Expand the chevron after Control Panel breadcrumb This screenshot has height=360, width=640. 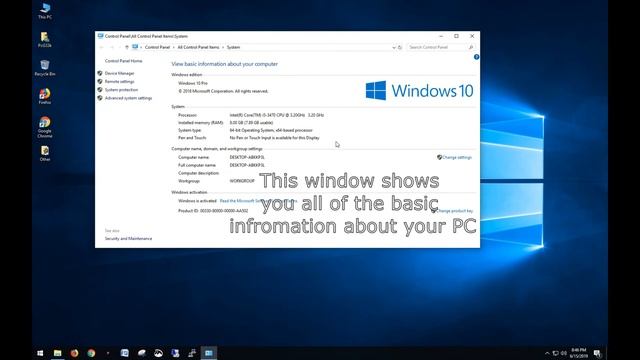click(x=173, y=47)
